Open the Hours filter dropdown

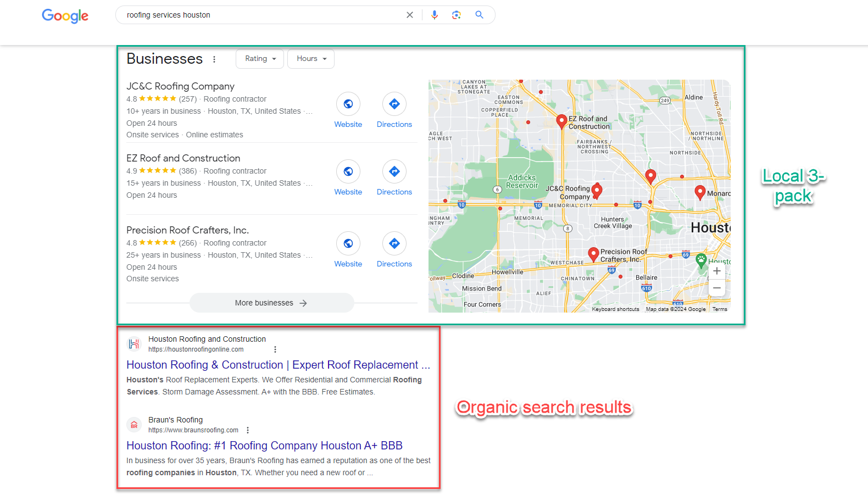311,59
